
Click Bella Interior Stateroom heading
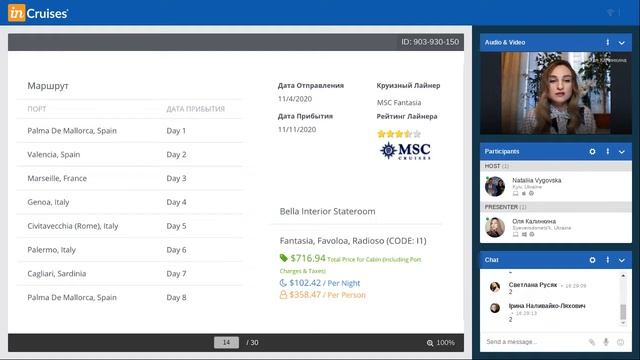click(x=327, y=211)
